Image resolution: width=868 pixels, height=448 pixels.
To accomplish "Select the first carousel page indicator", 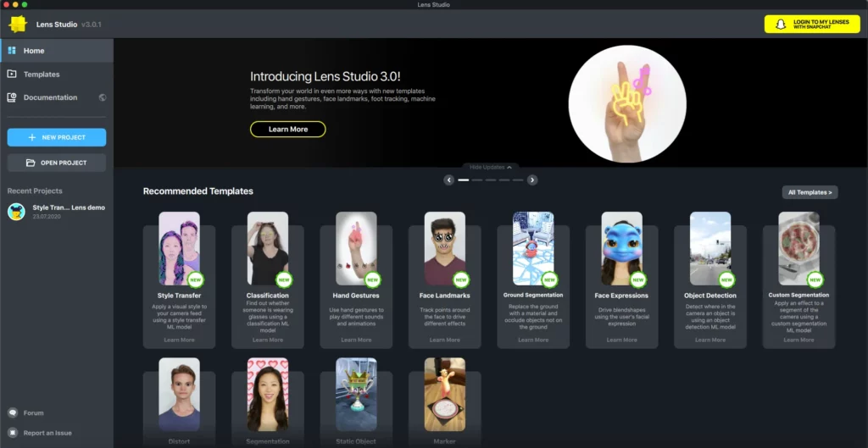I will click(x=464, y=180).
